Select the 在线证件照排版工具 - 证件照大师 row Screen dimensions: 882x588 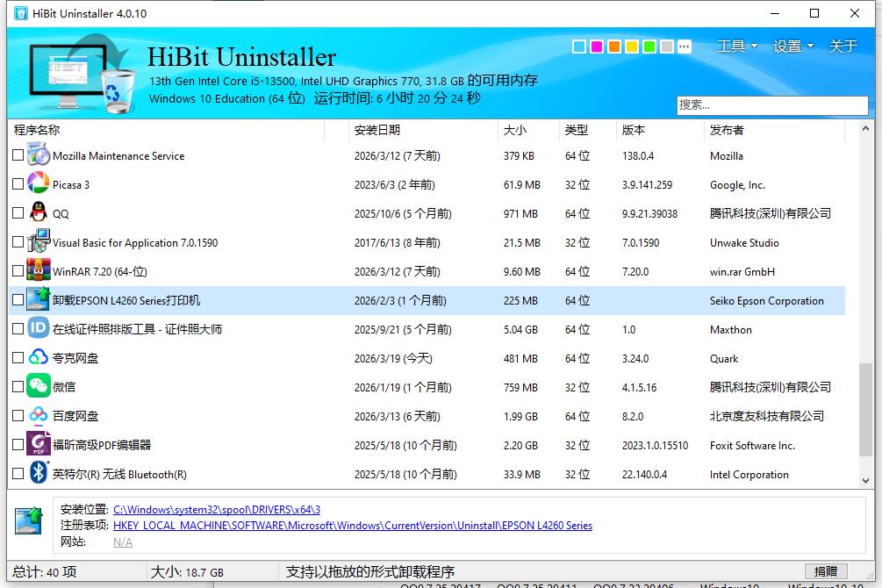(x=427, y=329)
